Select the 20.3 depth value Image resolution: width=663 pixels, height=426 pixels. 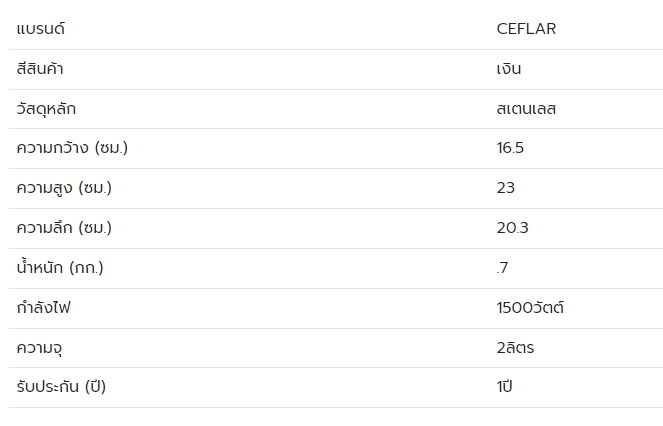coord(512,228)
